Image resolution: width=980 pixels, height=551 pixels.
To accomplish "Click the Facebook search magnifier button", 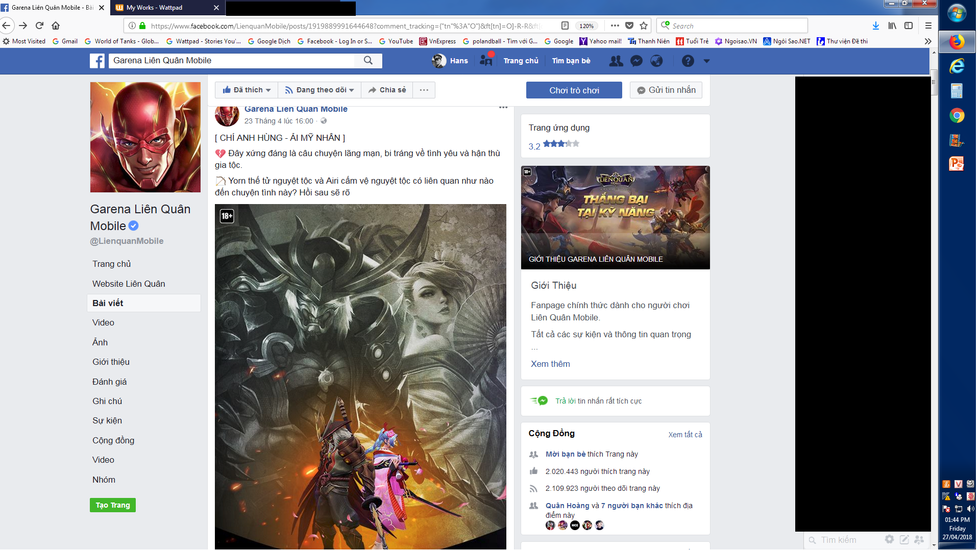I will pos(368,60).
